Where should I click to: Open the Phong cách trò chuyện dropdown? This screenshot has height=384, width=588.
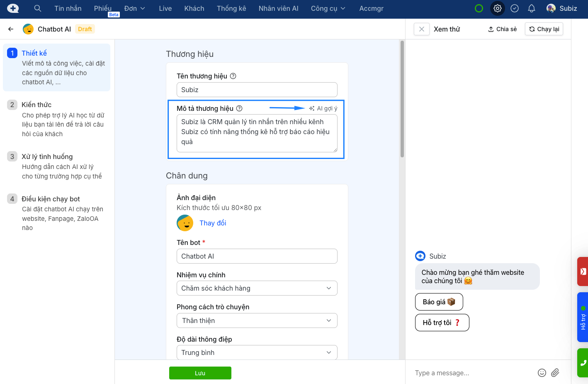pos(257,320)
